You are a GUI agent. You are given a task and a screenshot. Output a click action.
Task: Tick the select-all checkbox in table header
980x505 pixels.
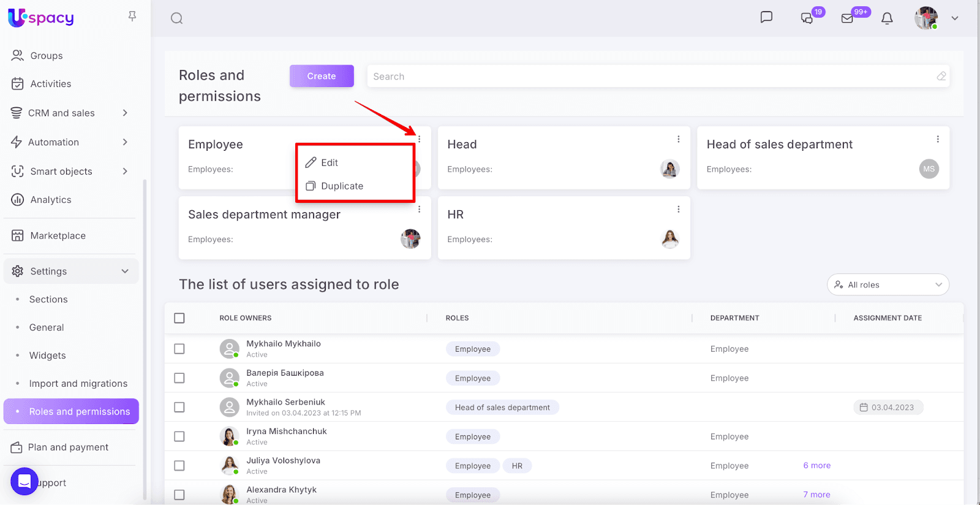coord(179,318)
